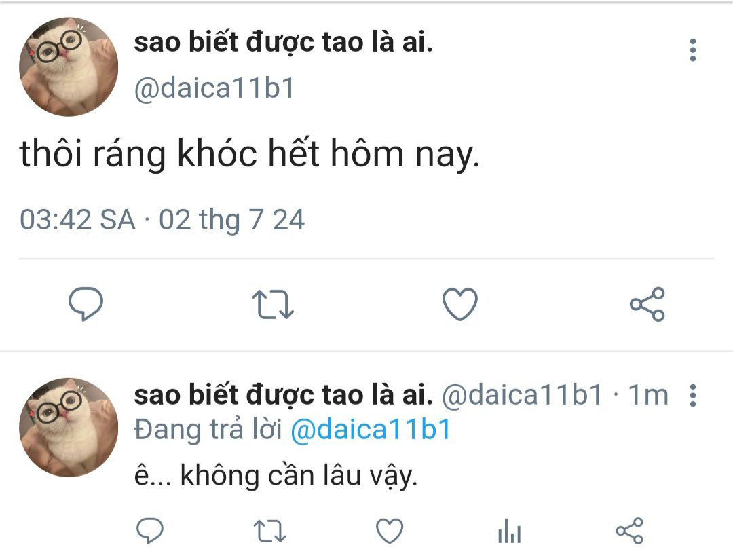Retweet the main tweet
This screenshot has width=733, height=560.
tap(273, 304)
